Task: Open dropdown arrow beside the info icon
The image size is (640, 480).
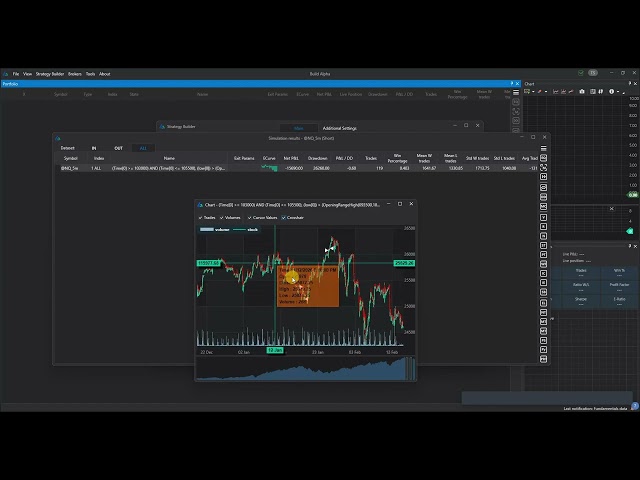Action: pyautogui.click(x=618, y=92)
